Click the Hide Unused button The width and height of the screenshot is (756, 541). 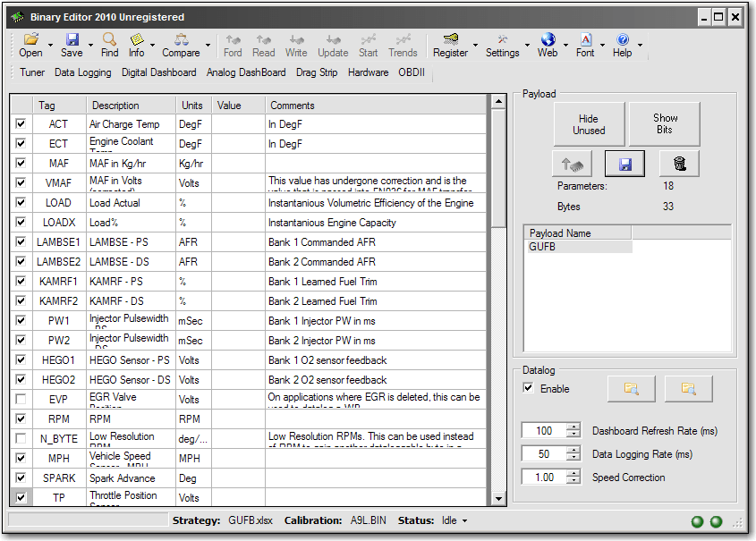[x=589, y=124]
